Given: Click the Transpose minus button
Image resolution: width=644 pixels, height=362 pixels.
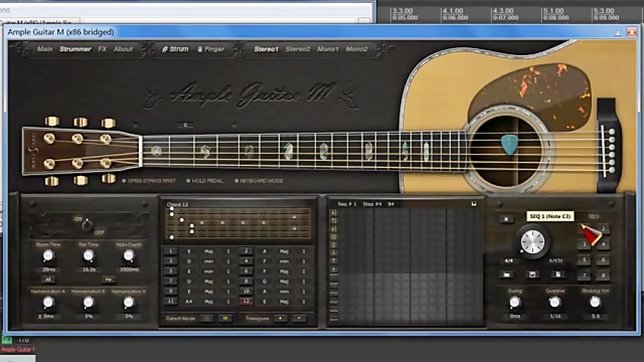Looking at the screenshot, I should pos(298,318).
